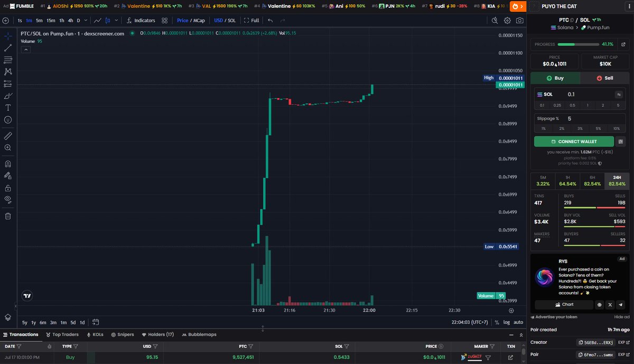Toggle stay in drawing mode
Viewport: 634px width, 364px height.
8,175
